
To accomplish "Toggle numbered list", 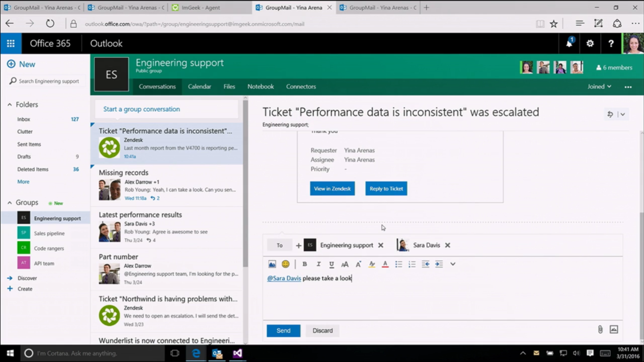I will tap(412, 264).
